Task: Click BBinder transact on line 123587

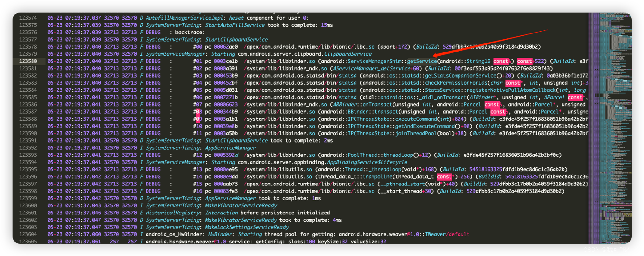Action: pos(373,112)
